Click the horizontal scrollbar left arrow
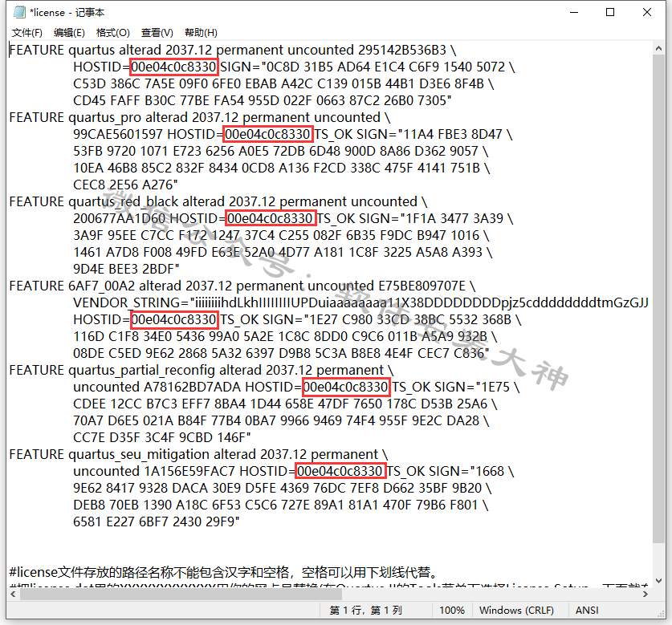The height and width of the screenshot is (625, 672). click(13, 595)
